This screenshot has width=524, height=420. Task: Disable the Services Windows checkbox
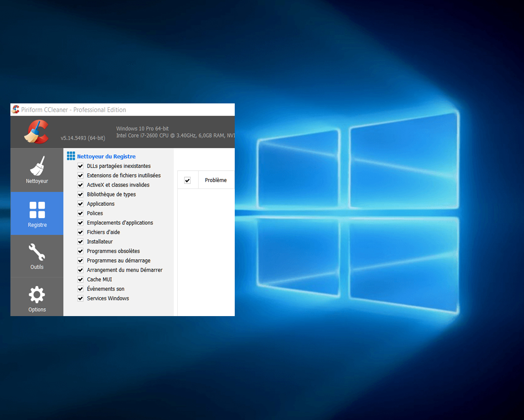coord(81,298)
